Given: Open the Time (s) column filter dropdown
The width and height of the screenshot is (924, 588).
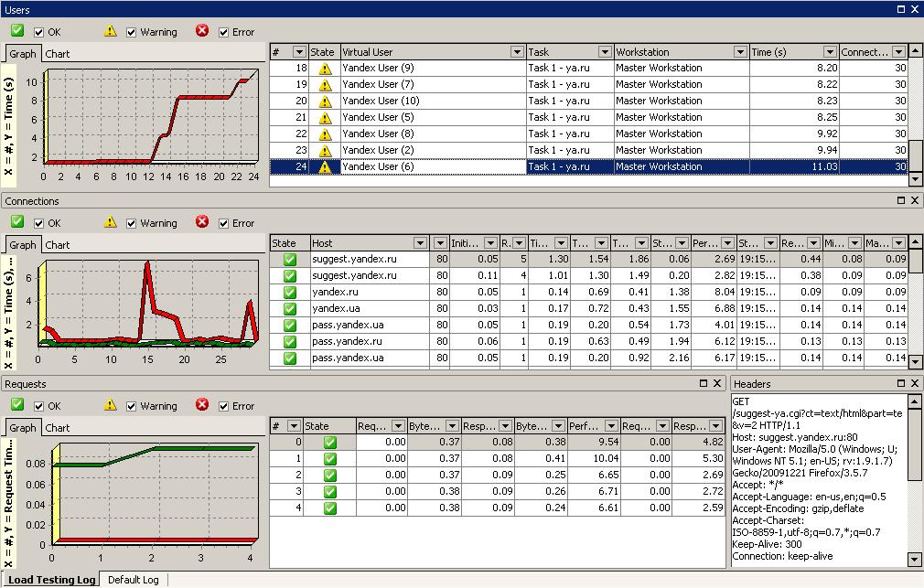Looking at the screenshot, I should [830, 52].
